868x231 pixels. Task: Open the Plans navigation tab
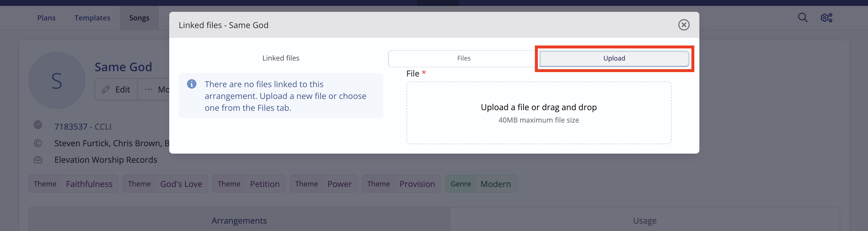pyautogui.click(x=46, y=18)
